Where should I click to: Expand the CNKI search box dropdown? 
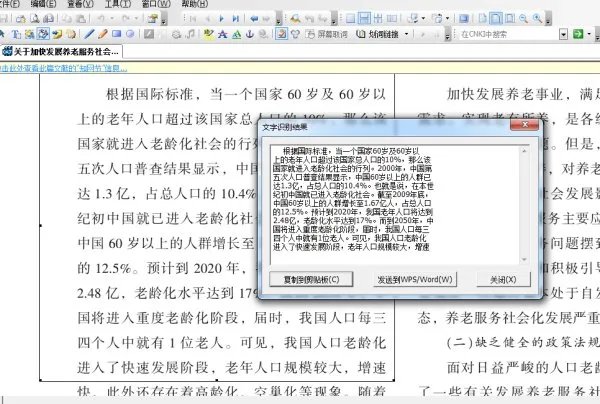[563, 34]
